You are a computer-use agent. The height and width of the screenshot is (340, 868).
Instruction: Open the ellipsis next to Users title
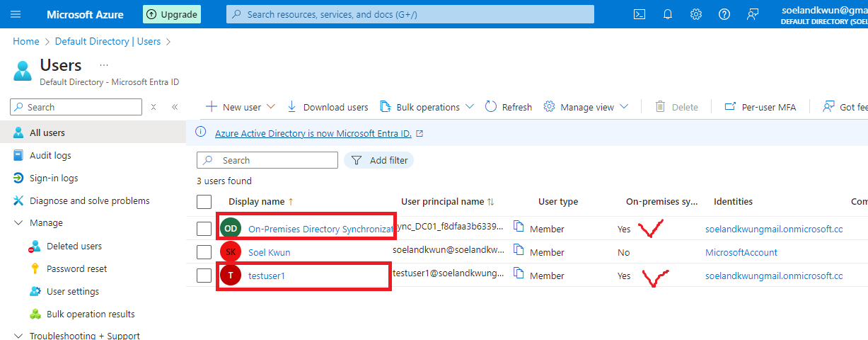pos(104,64)
